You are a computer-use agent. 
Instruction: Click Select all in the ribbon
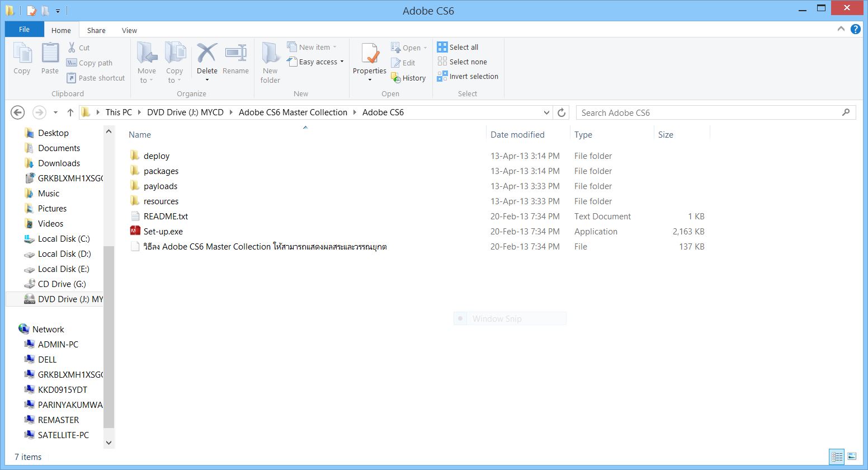[x=458, y=47]
